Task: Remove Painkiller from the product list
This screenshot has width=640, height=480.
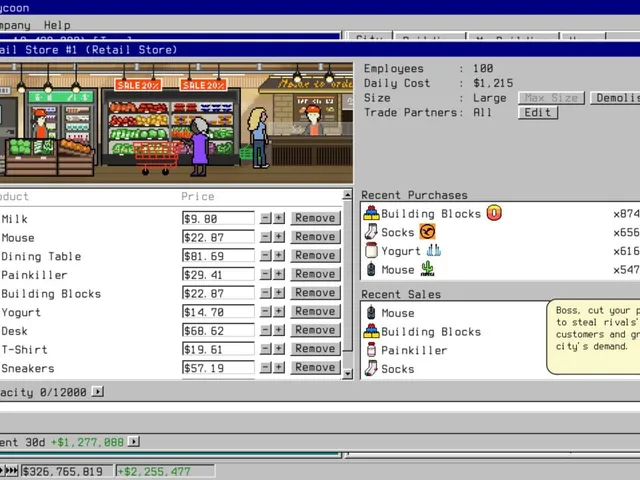Action: click(x=316, y=274)
